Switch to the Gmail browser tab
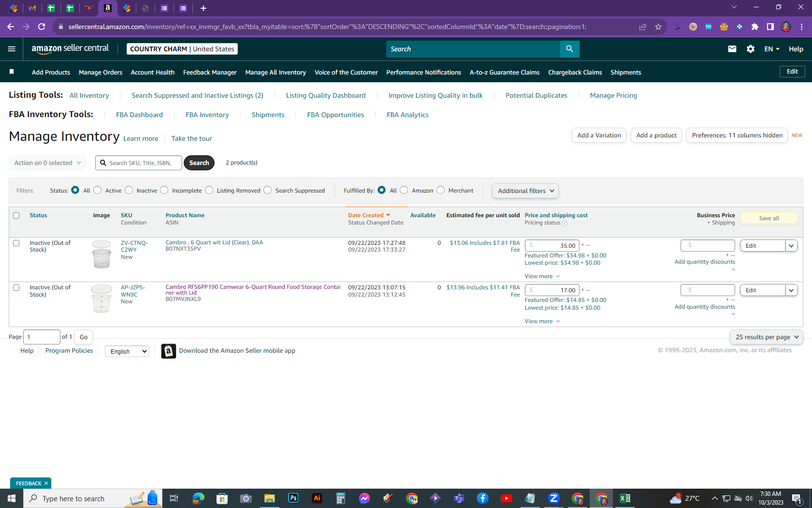This screenshot has height=508, width=812. point(32,8)
